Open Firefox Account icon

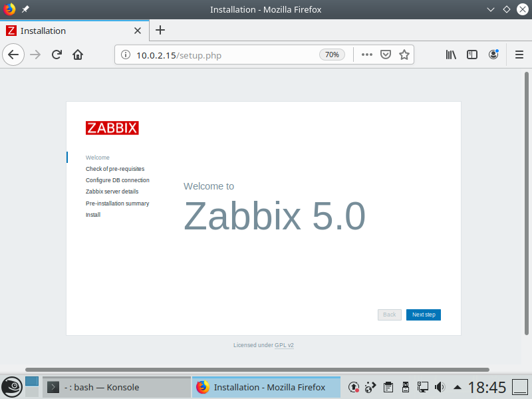[x=493, y=55]
